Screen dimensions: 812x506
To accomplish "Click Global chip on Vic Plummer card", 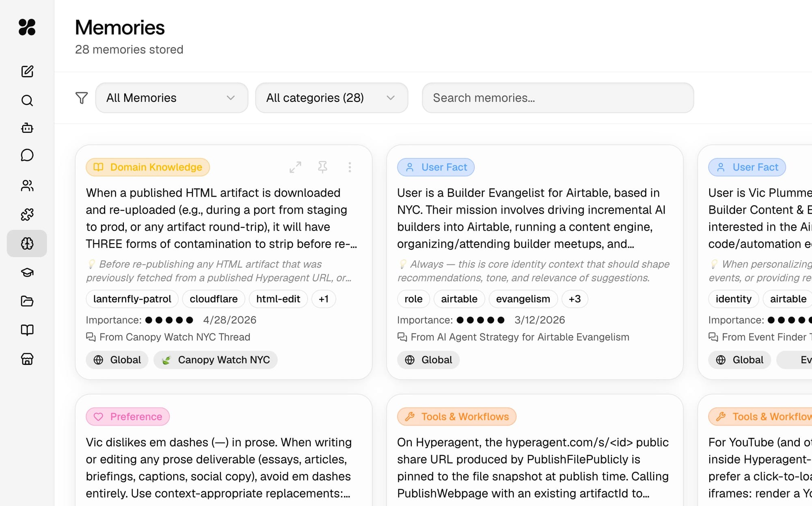I will pos(740,360).
